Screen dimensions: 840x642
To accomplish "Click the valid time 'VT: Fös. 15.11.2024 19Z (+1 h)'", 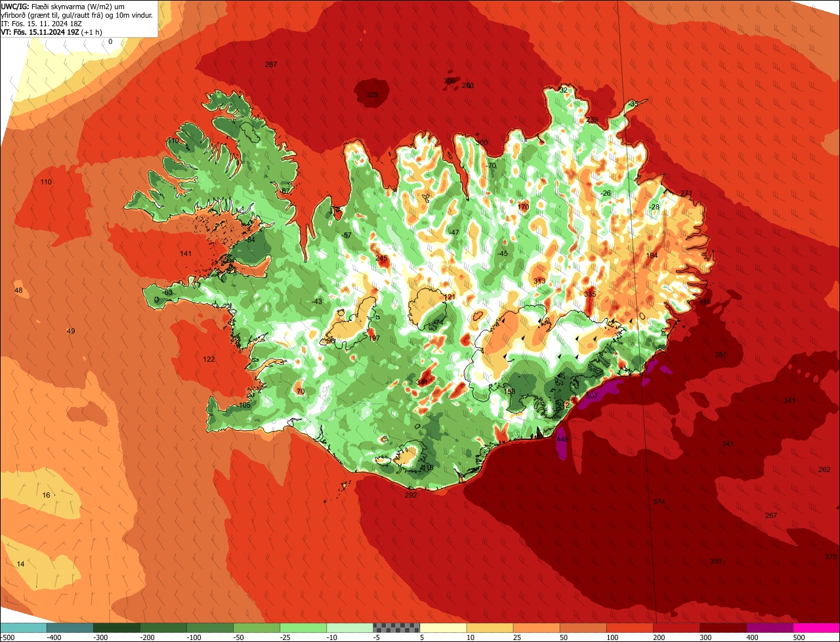I will pos(51,32).
